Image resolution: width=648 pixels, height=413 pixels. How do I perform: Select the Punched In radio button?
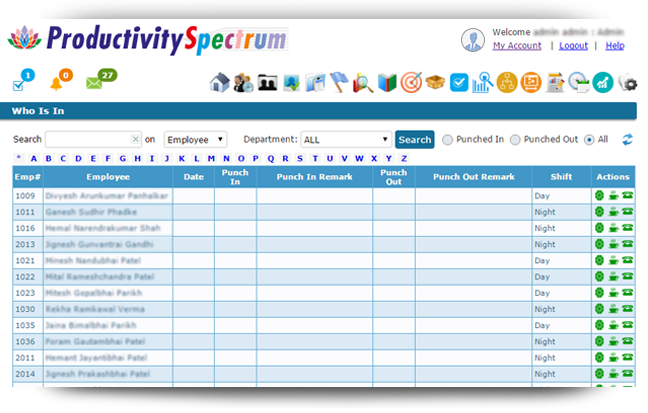coord(448,140)
